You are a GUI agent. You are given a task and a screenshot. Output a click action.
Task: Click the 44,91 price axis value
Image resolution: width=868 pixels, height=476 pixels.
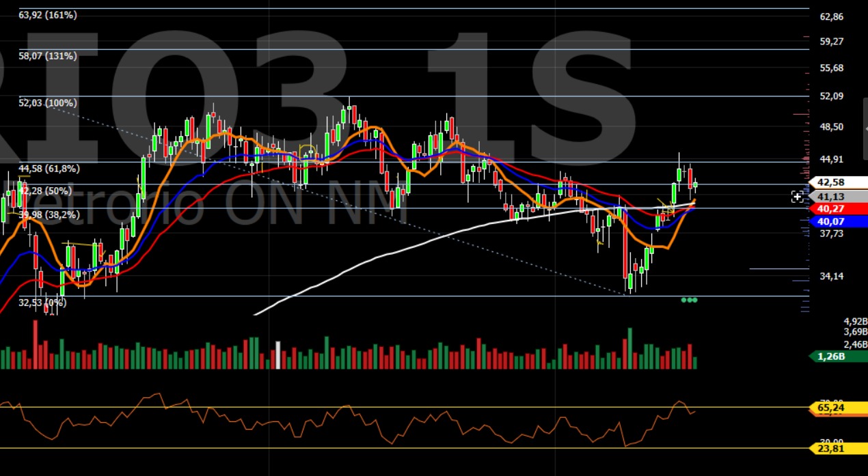click(x=832, y=159)
